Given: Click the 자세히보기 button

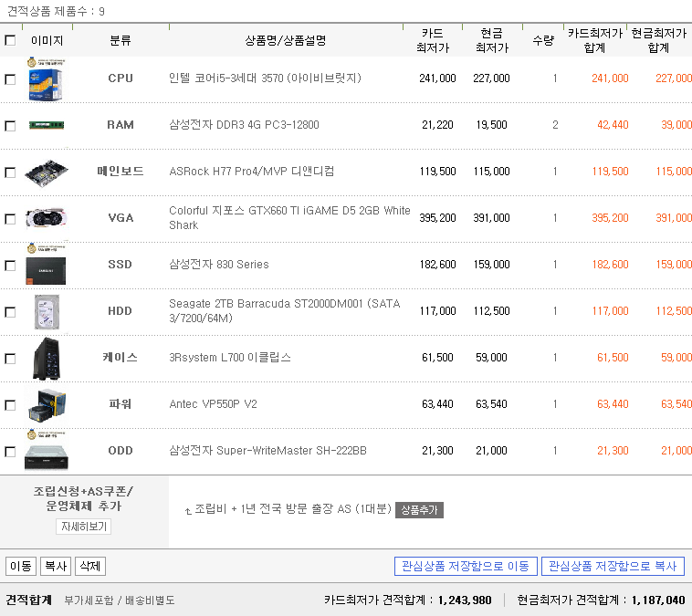Looking at the screenshot, I should coord(84,527).
